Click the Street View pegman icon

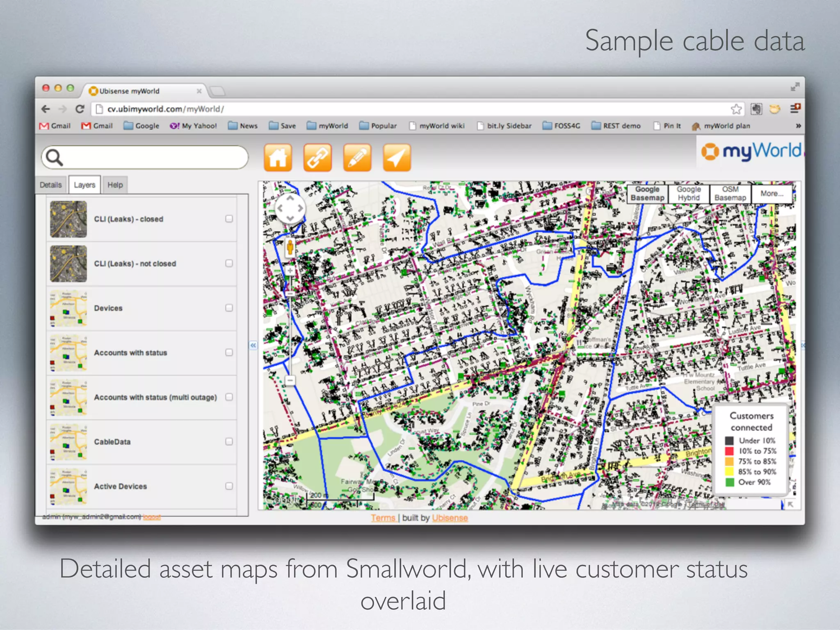click(x=290, y=247)
